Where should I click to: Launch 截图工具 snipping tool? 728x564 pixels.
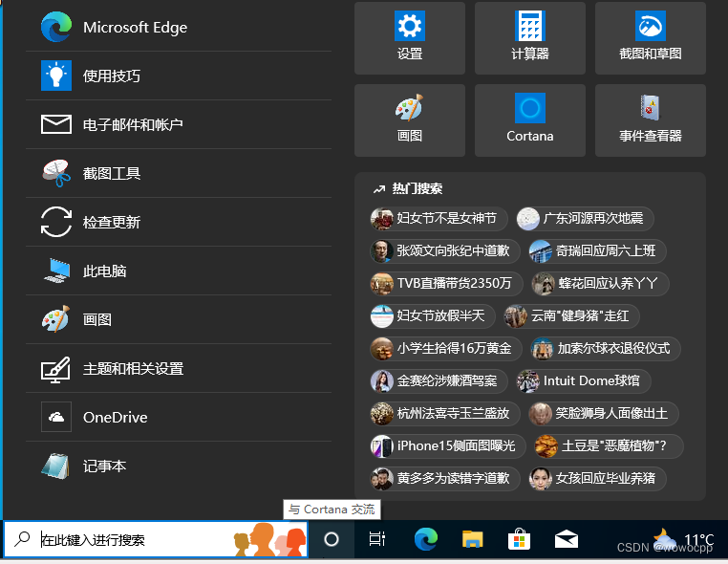click(x=179, y=173)
